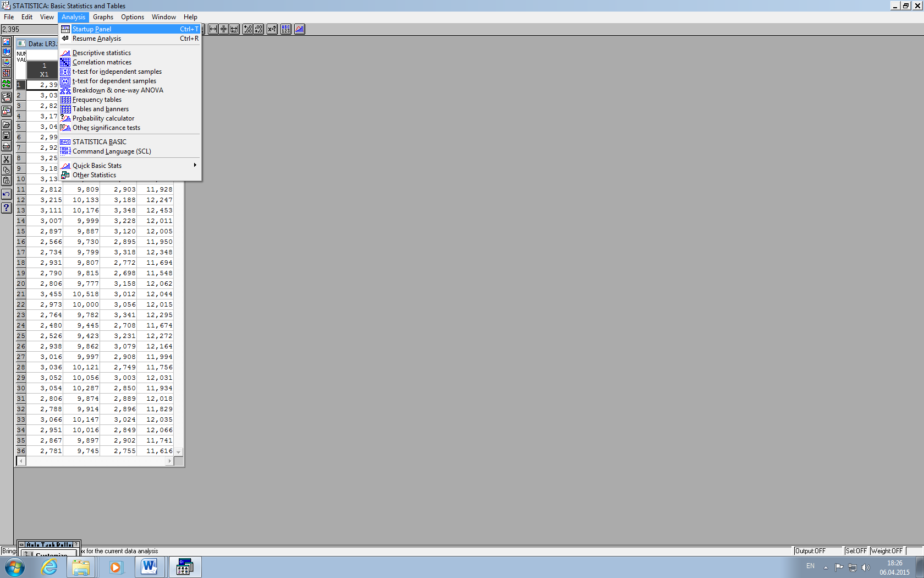
Task: Launch STATISTICA BASIC
Action: (x=130, y=142)
